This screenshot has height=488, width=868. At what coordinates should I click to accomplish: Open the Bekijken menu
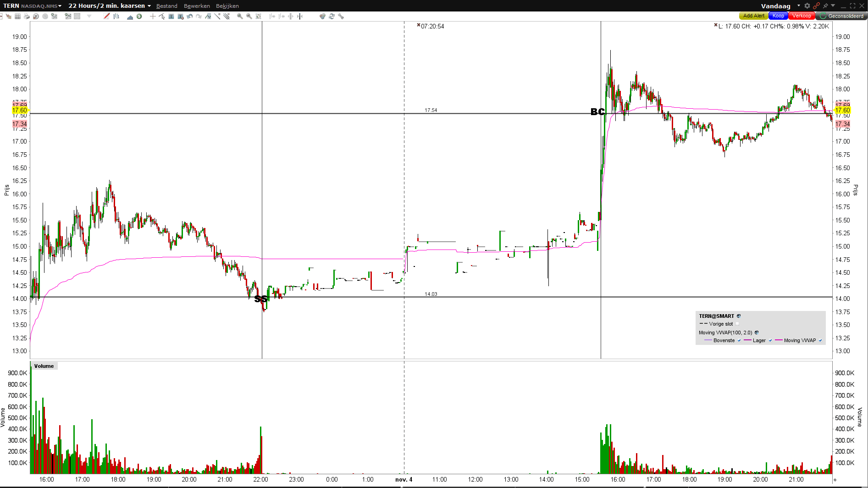[x=227, y=6]
